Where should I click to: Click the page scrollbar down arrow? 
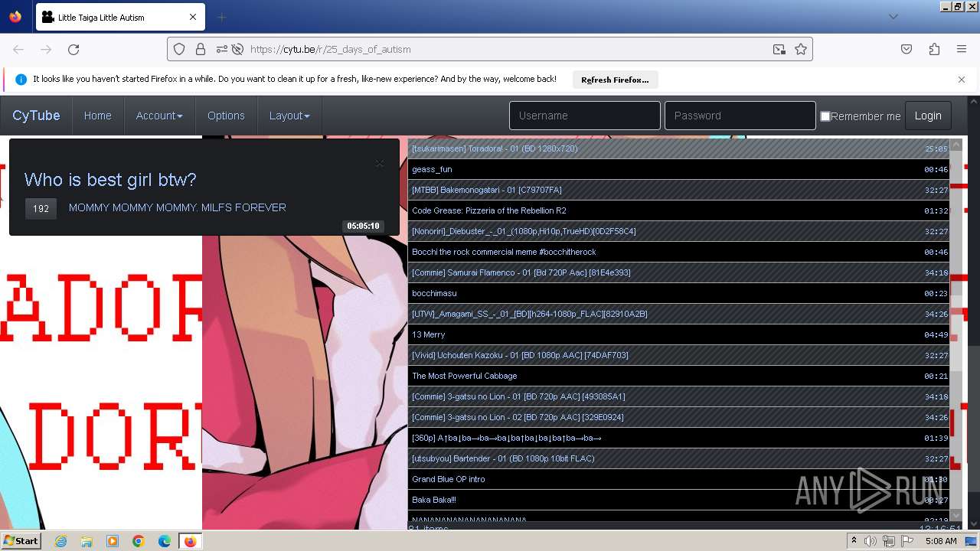tap(974, 524)
